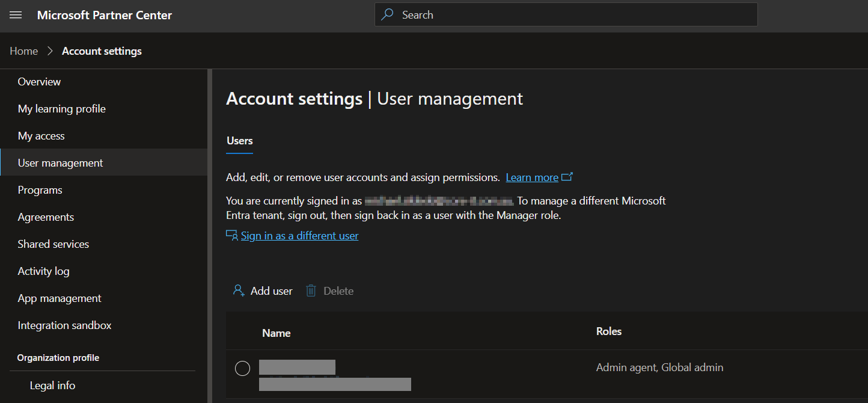Click the external link icon beside Learn more
Viewport: 868px width, 403px height.
(567, 177)
